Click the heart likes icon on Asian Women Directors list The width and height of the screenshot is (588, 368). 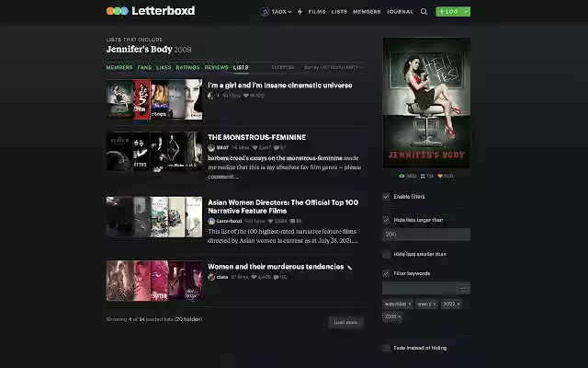[270, 221]
